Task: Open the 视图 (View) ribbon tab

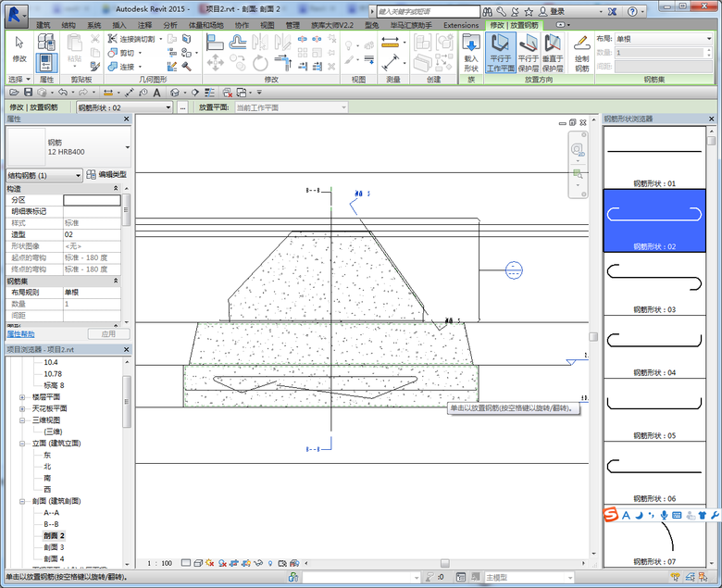Action: 268,25
